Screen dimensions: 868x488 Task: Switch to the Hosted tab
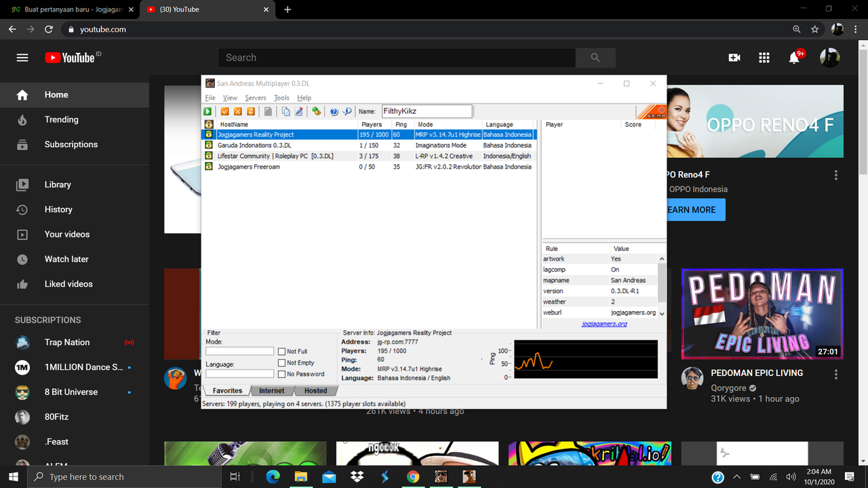coord(315,390)
